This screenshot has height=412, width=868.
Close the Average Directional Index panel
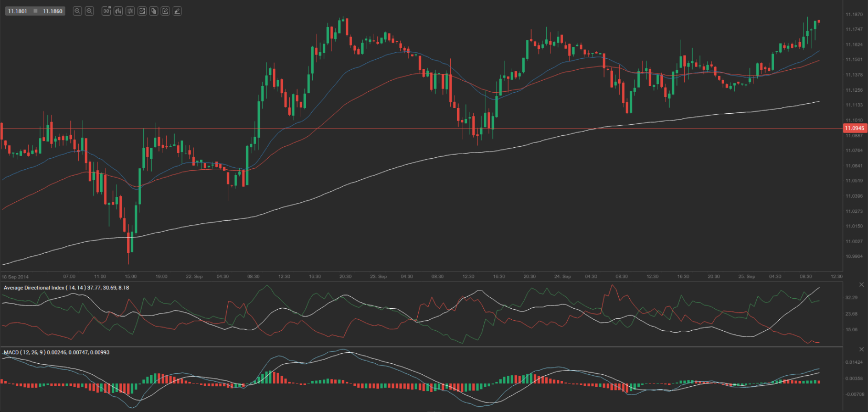click(x=861, y=285)
